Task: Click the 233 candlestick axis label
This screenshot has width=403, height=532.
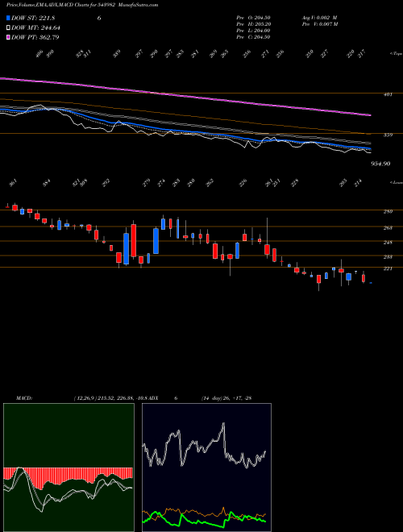Action: [x=388, y=257]
